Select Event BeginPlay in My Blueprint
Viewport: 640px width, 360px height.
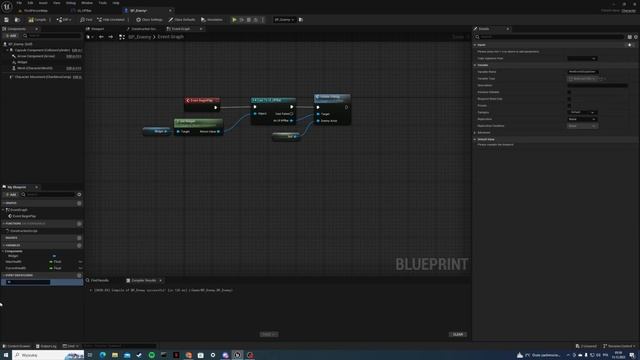(24, 216)
